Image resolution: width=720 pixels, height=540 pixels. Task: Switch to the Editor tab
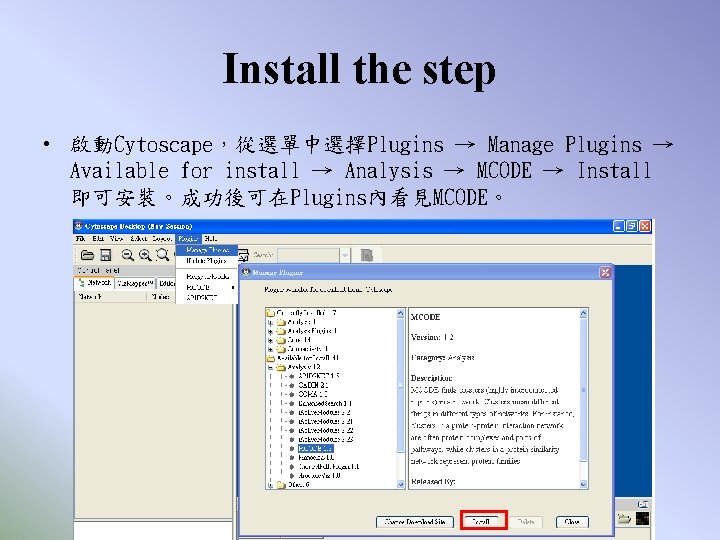click(167, 283)
